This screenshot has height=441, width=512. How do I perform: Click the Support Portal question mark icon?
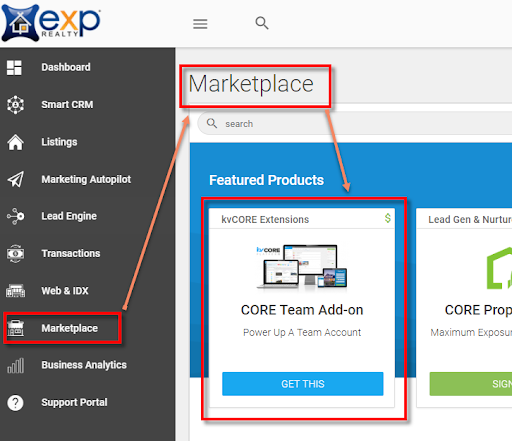(x=15, y=403)
